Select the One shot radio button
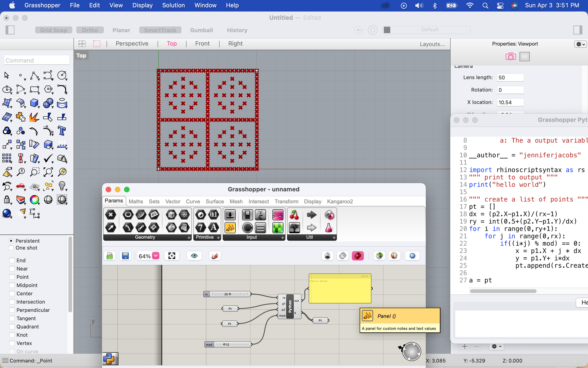This screenshot has width=588, height=368. [x=11, y=248]
